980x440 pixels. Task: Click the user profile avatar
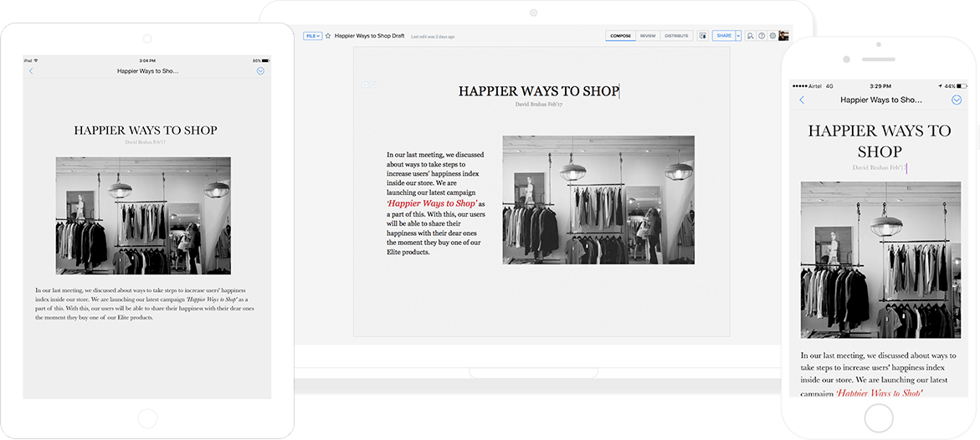[x=783, y=36]
